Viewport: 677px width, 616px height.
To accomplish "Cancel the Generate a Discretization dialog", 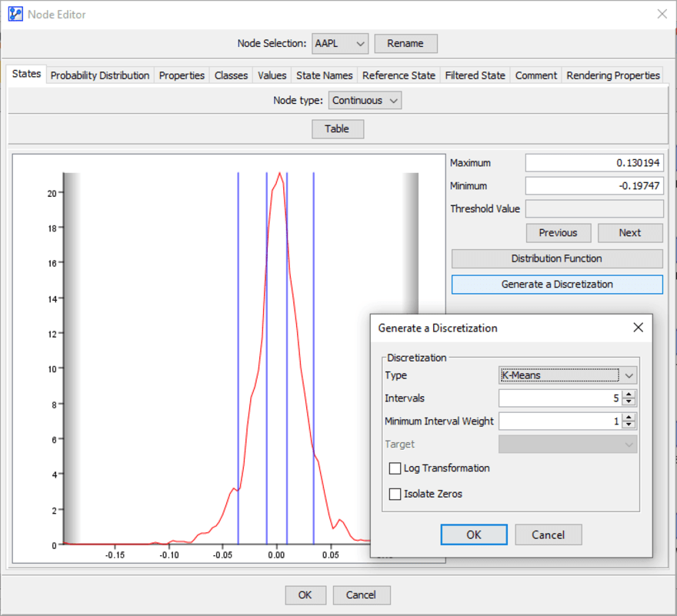I will point(548,534).
